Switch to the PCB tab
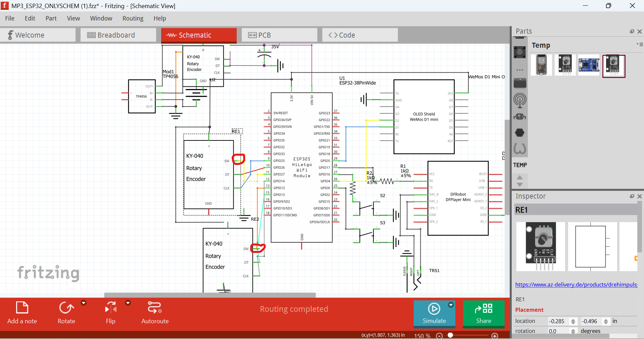Screen dimensions: 644x339 (x=279, y=35)
